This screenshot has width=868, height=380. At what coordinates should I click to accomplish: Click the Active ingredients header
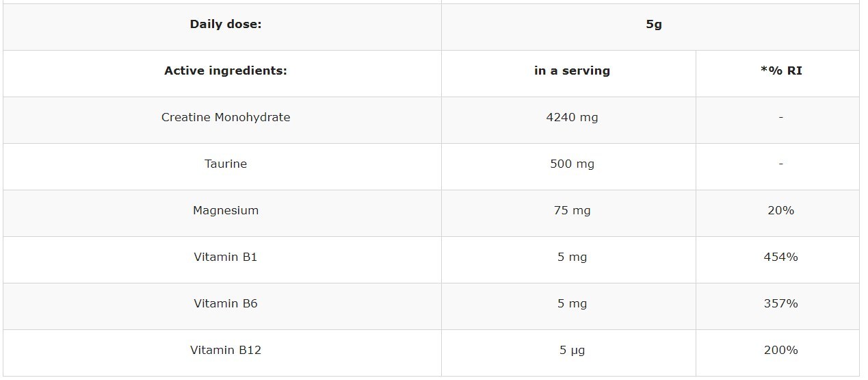226,71
